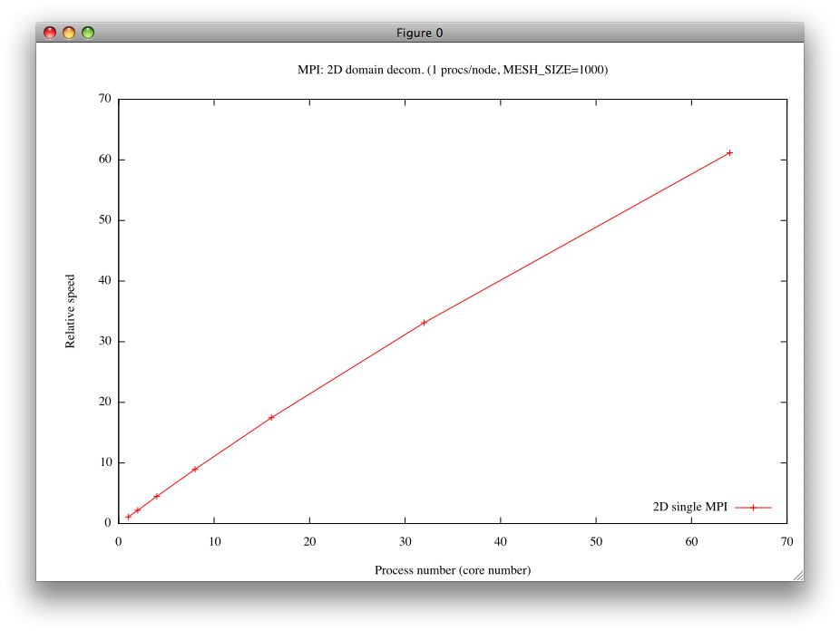Click the x-axis tick label 70
Viewport: 840px width, 631px height.
tap(786, 540)
